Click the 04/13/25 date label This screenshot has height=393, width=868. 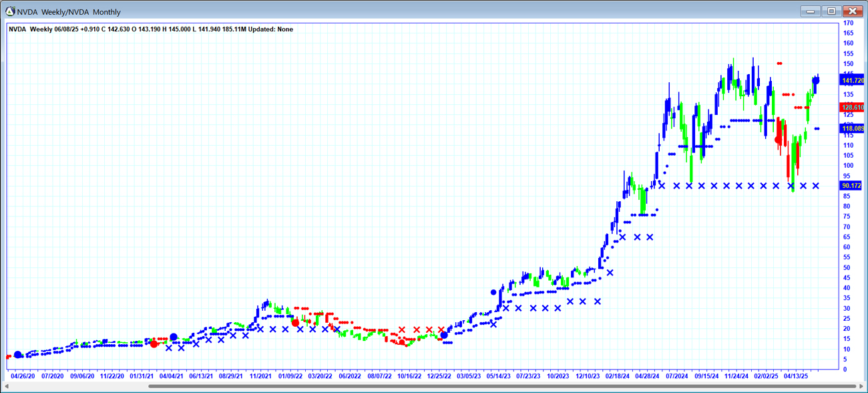(797, 376)
